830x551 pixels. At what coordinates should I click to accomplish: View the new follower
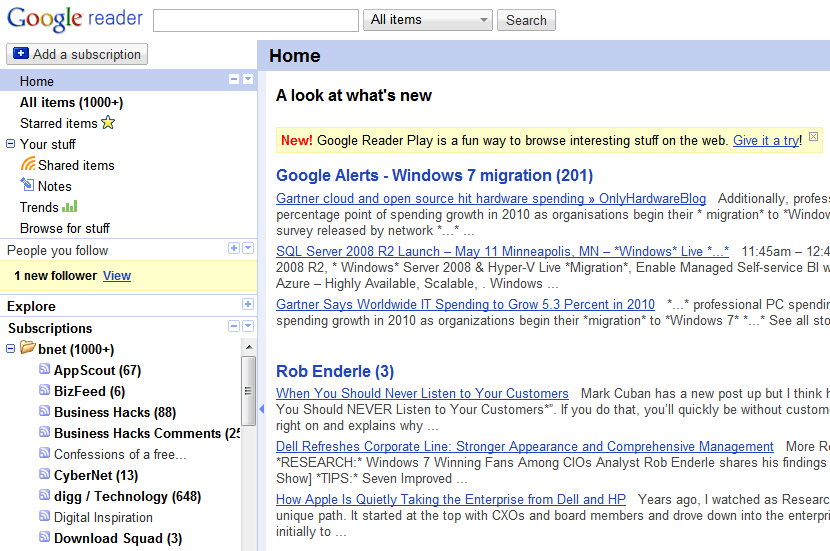coord(117,276)
